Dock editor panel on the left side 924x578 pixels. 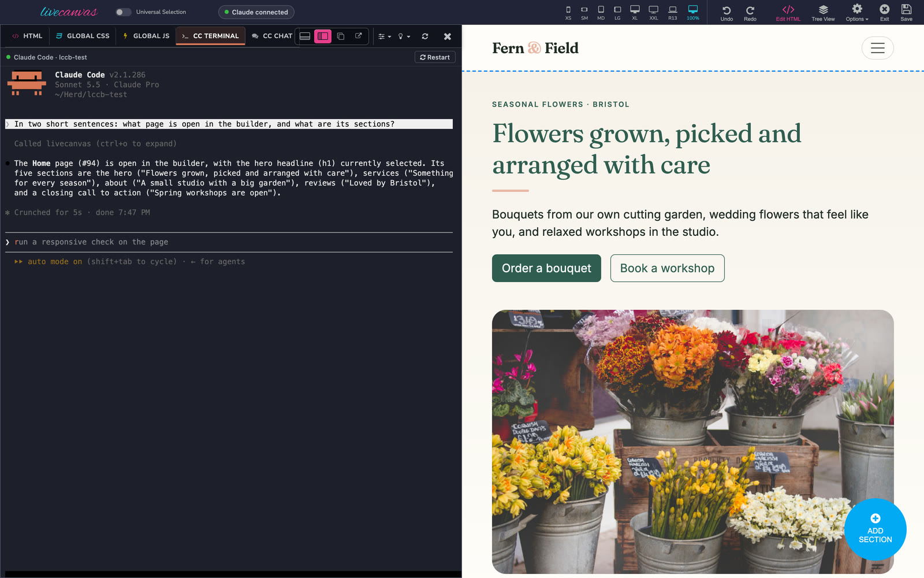click(x=323, y=36)
